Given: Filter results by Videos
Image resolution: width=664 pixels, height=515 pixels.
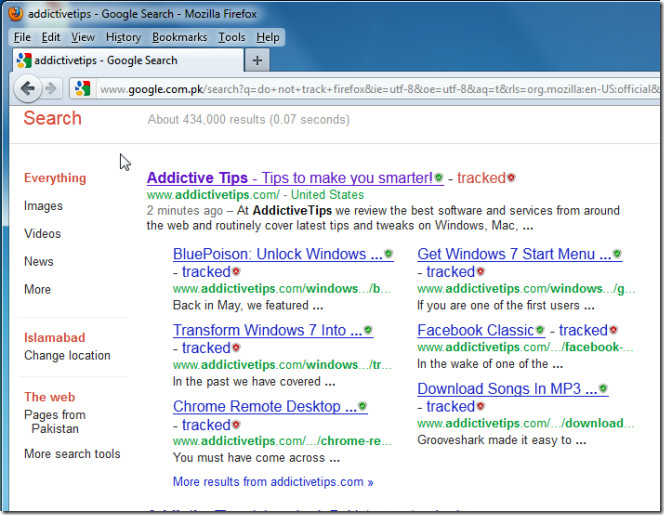Looking at the screenshot, I should point(42,233).
